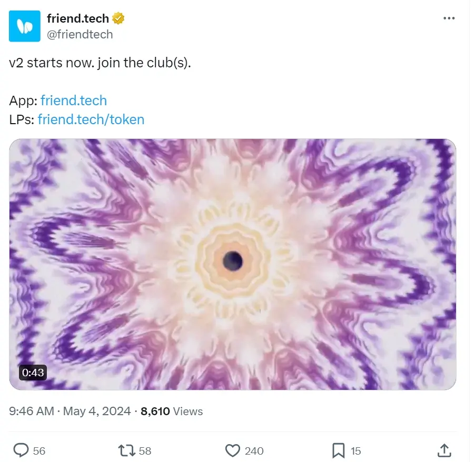This screenshot has height=462, width=476.
Task: Open the tweet options menu
Action: click(450, 17)
